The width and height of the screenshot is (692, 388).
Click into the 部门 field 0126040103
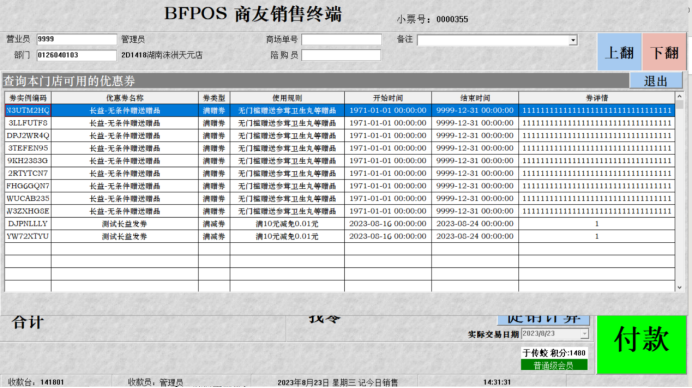(76, 55)
